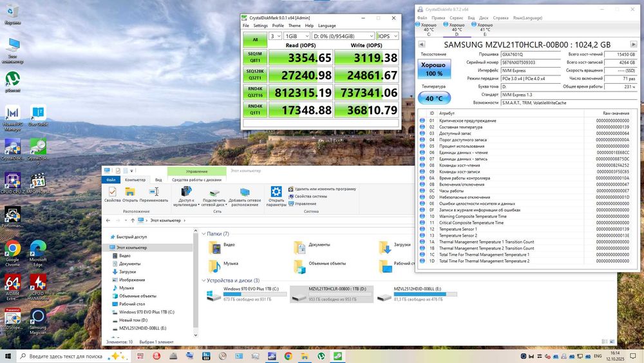Click chevron after Этот компьютер in address bar
This screenshot has width=644, height=363.
coord(184,221)
